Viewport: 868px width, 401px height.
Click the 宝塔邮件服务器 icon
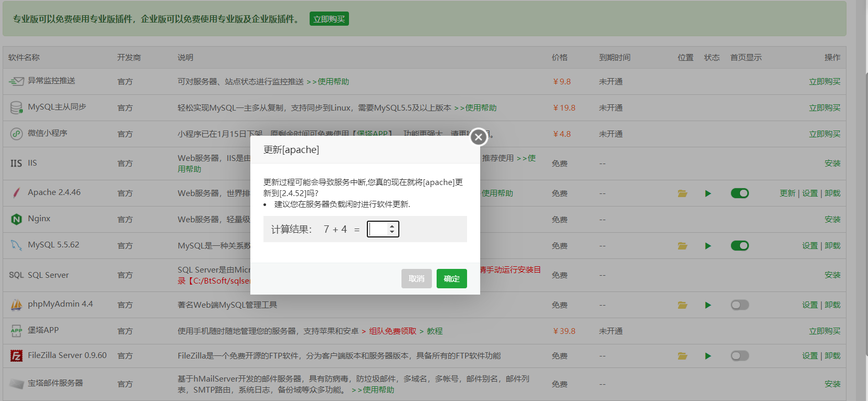tap(17, 384)
